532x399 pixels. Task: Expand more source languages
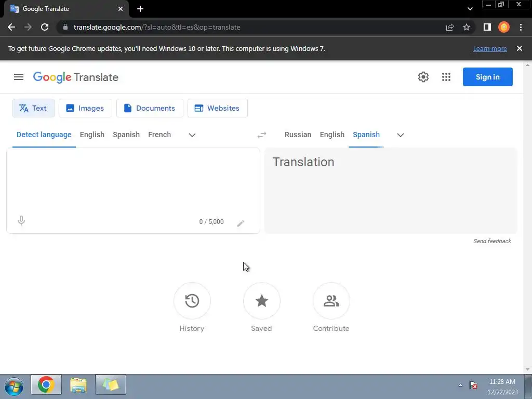(192, 135)
